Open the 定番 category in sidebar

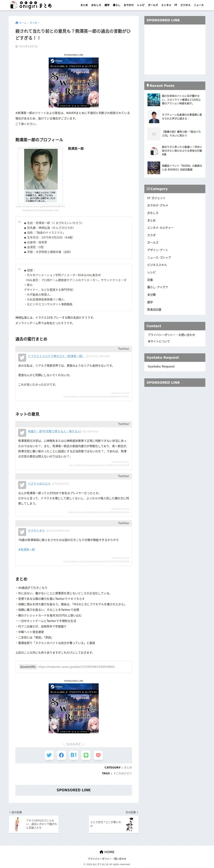tap(150, 280)
